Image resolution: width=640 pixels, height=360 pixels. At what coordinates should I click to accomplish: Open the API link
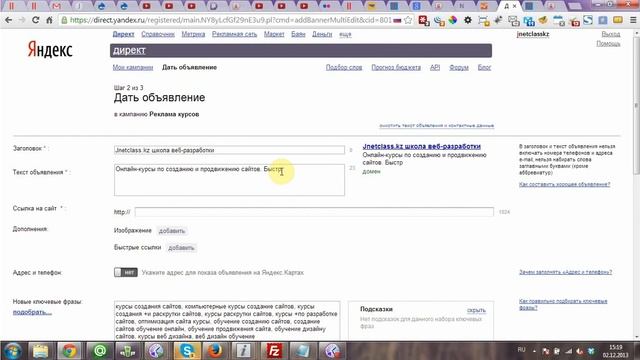click(x=435, y=67)
